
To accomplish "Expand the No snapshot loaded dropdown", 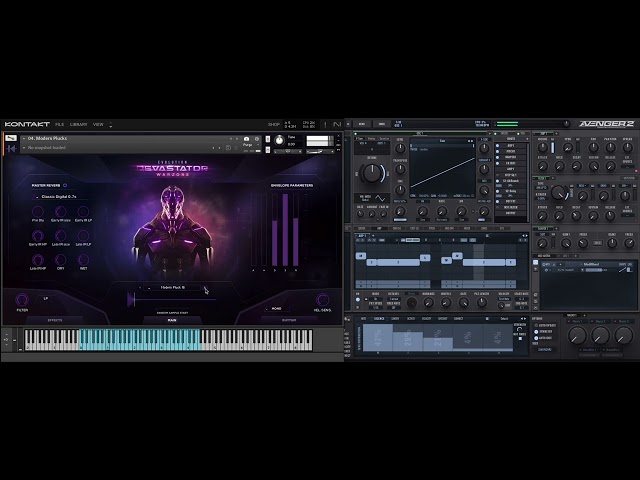I will click(x=24, y=148).
